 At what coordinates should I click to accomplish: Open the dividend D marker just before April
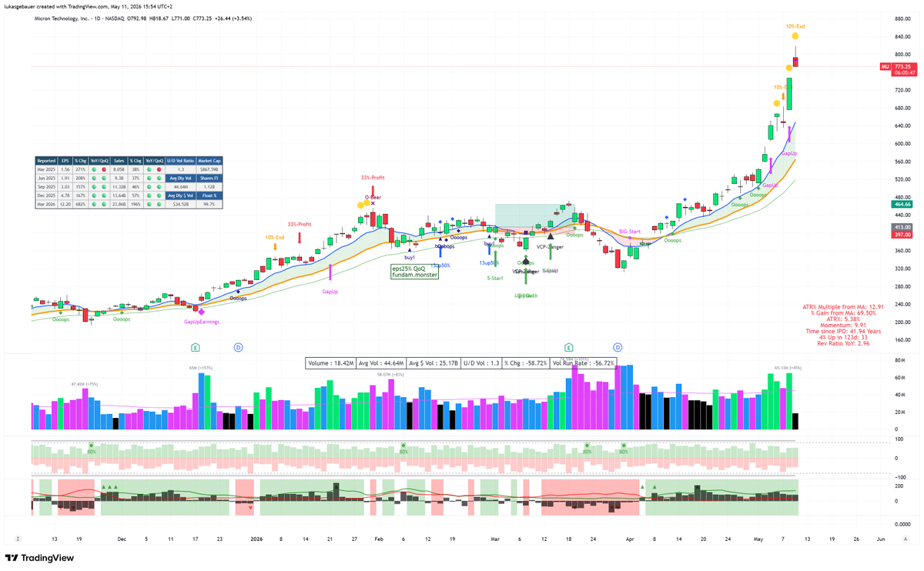618,348
